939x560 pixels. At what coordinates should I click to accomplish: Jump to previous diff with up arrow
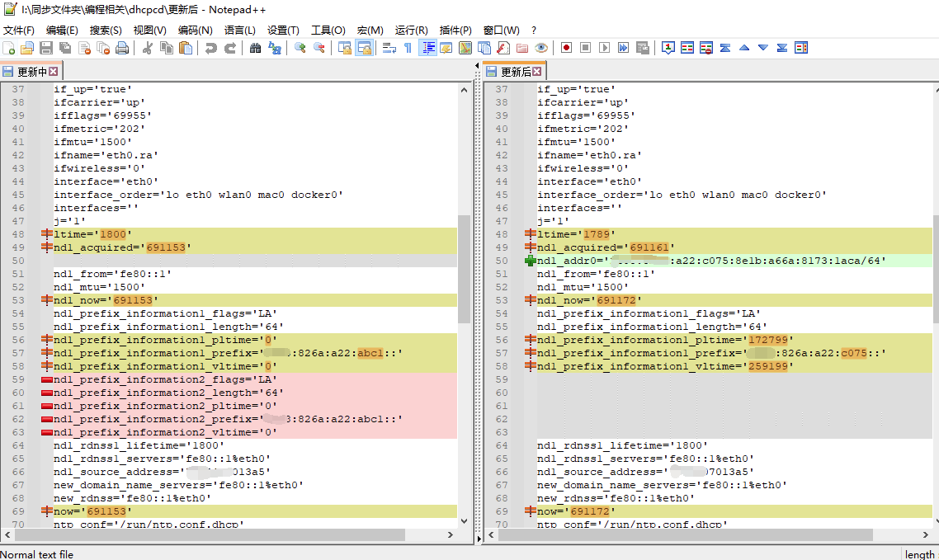743,48
